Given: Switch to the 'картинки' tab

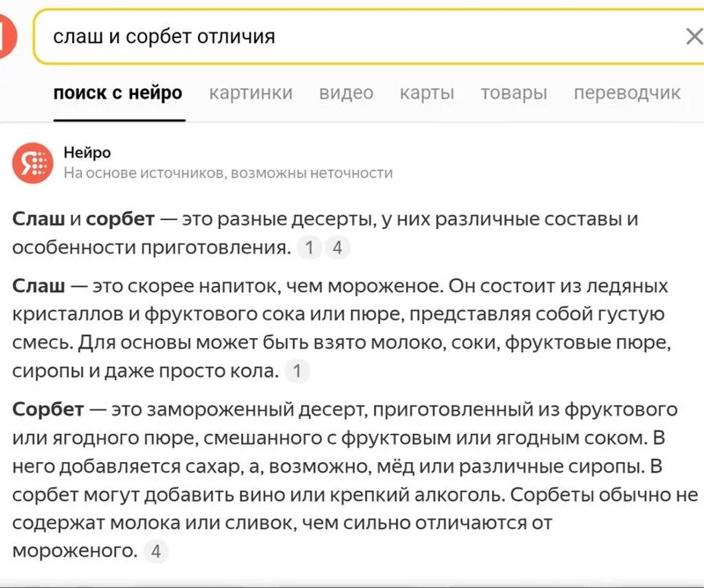Looking at the screenshot, I should [251, 93].
